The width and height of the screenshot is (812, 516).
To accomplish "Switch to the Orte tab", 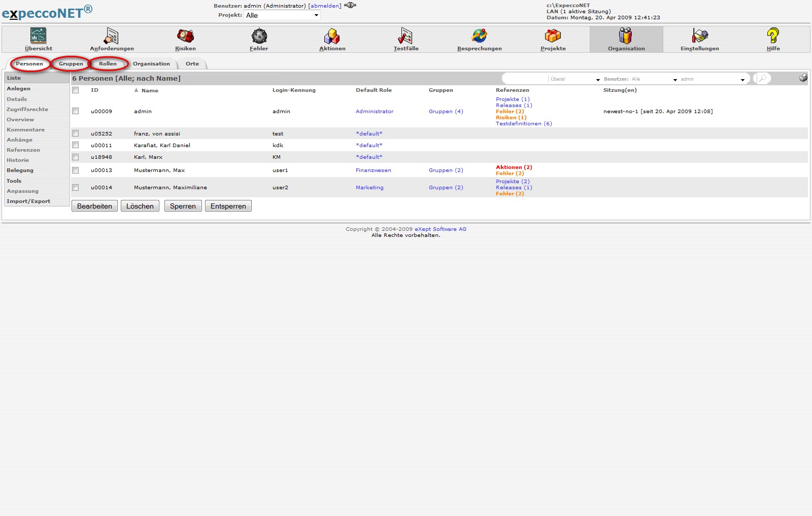I will click(192, 64).
